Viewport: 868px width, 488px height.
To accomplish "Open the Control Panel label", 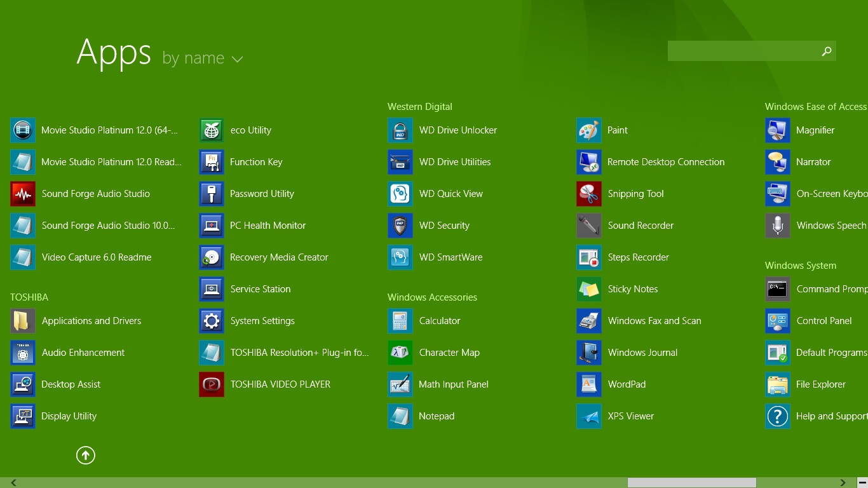I will [824, 321].
